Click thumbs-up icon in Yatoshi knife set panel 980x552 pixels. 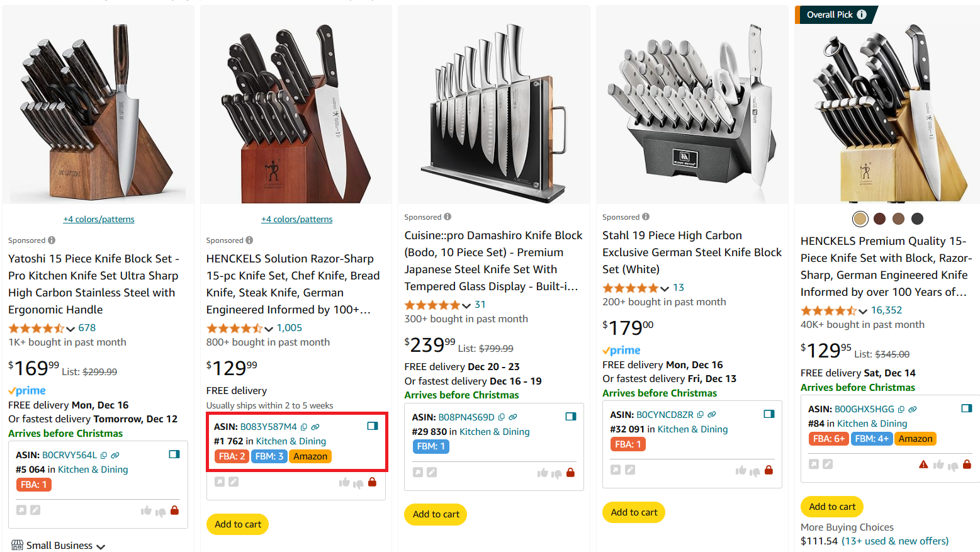point(146,510)
